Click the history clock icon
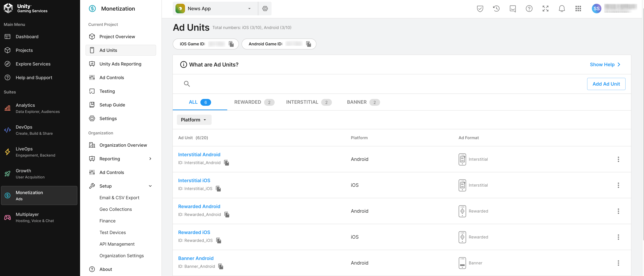 [x=496, y=9]
